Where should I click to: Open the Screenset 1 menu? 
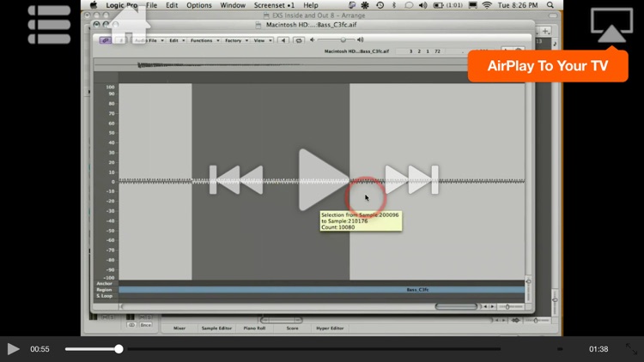click(274, 5)
